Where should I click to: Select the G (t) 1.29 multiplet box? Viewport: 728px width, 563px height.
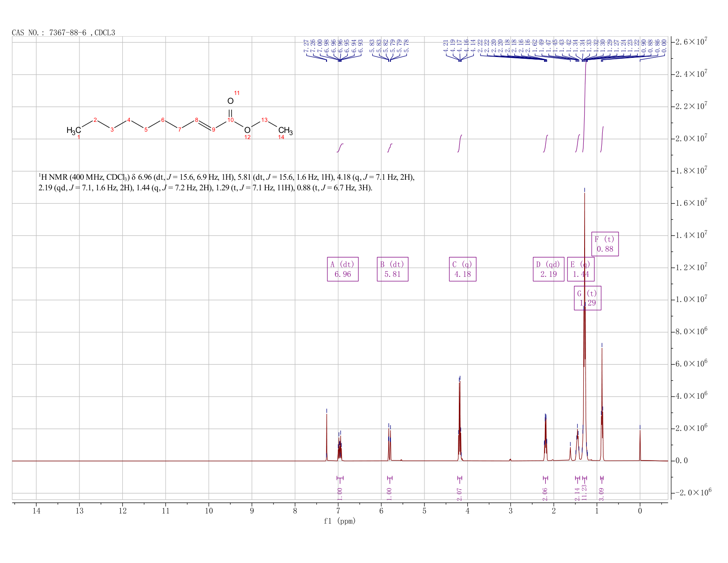[587, 298]
